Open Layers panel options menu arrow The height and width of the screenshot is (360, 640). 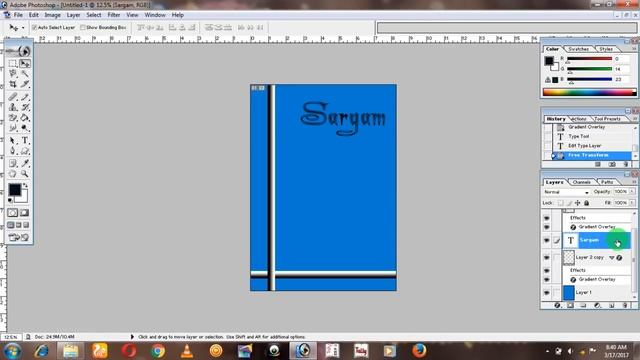tap(634, 182)
